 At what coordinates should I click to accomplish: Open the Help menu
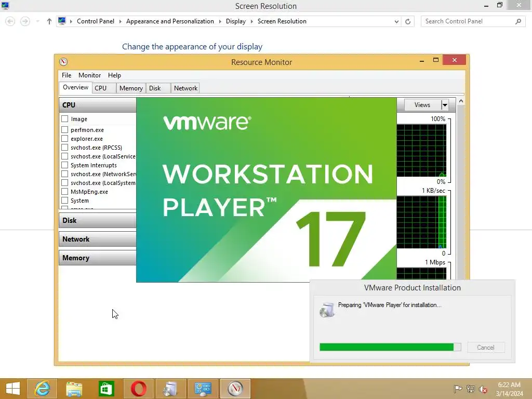point(114,75)
